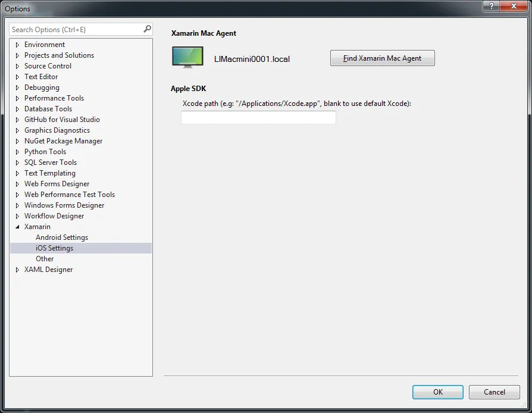Click the dialog resize grip corner
This screenshot has width=532, height=413.
[524, 405]
